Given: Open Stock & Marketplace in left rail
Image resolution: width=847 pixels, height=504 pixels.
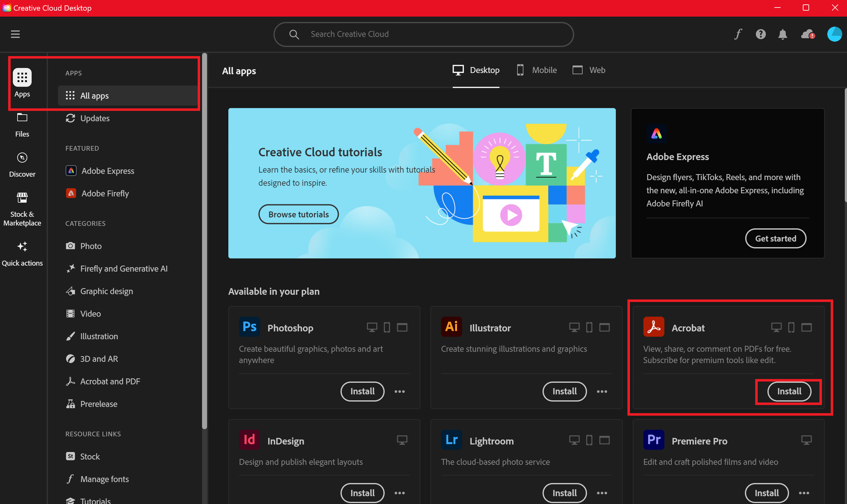Looking at the screenshot, I should click(23, 209).
